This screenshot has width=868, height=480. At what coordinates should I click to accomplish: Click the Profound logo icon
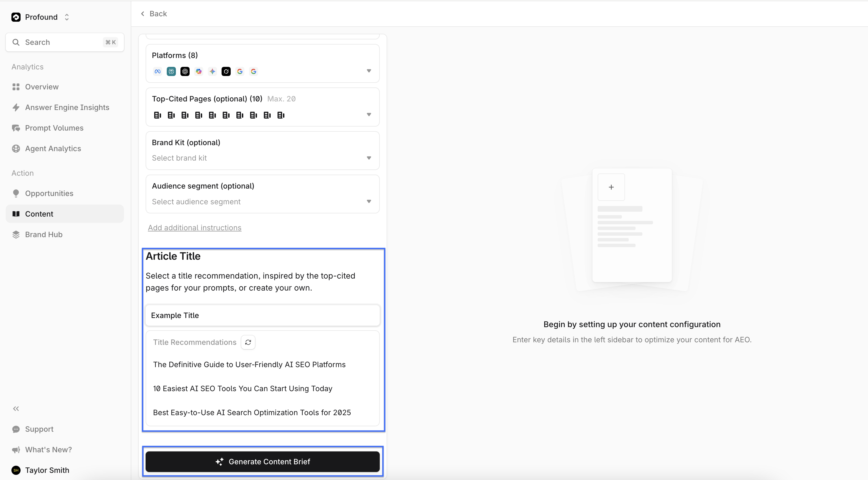click(16, 17)
